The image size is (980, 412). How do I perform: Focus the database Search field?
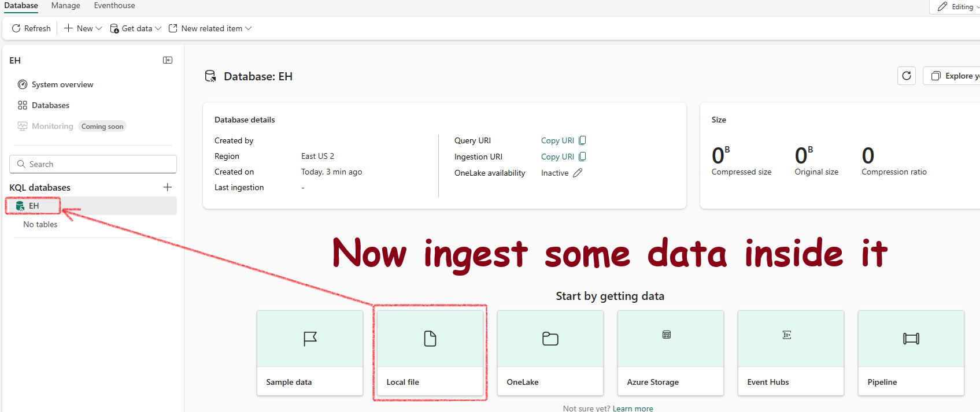93,164
